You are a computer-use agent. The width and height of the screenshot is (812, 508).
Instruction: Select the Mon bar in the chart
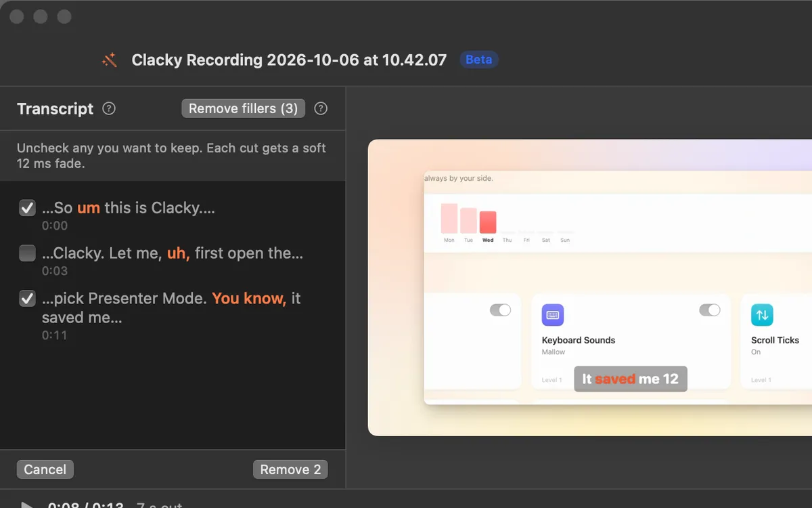449,218
